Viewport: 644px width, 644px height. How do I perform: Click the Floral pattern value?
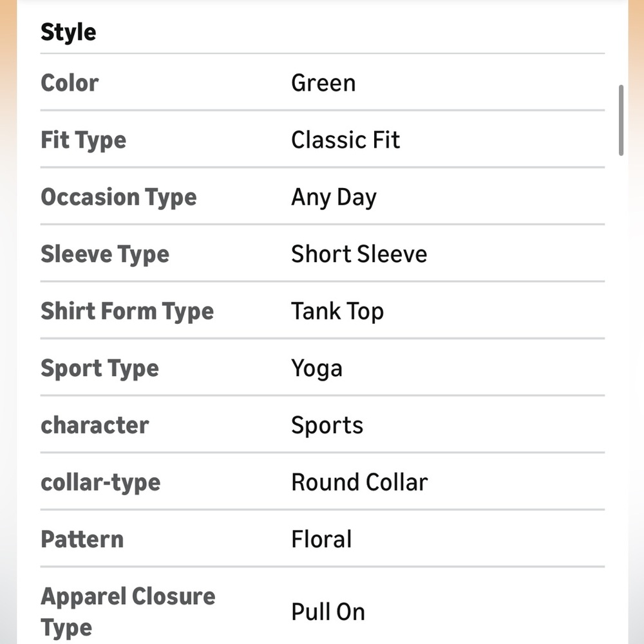click(x=321, y=539)
